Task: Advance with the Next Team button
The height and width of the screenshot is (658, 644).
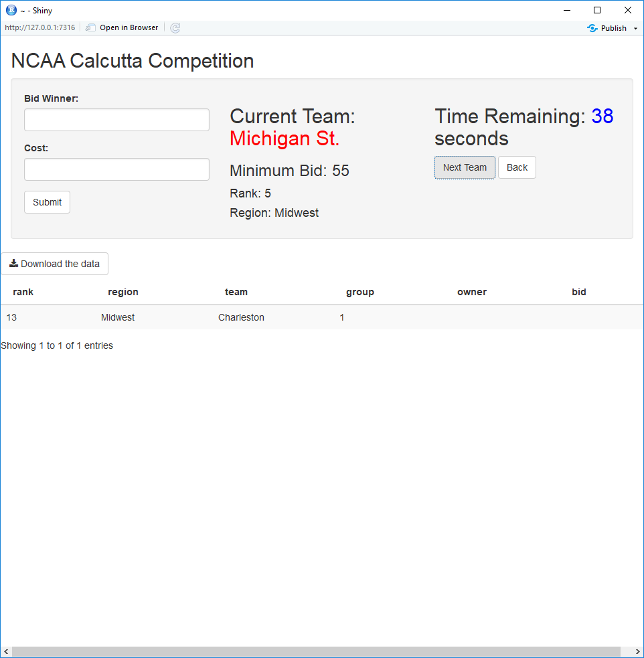Action: pos(465,167)
